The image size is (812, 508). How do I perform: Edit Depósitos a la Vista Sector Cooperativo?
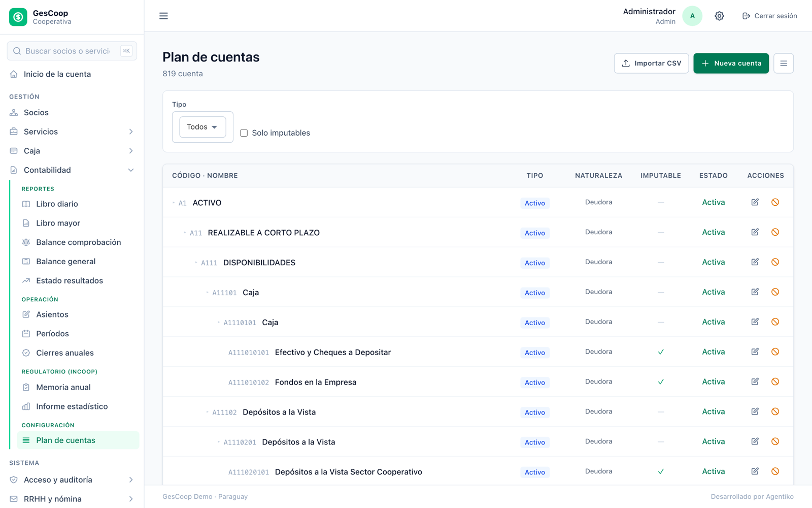(x=755, y=471)
